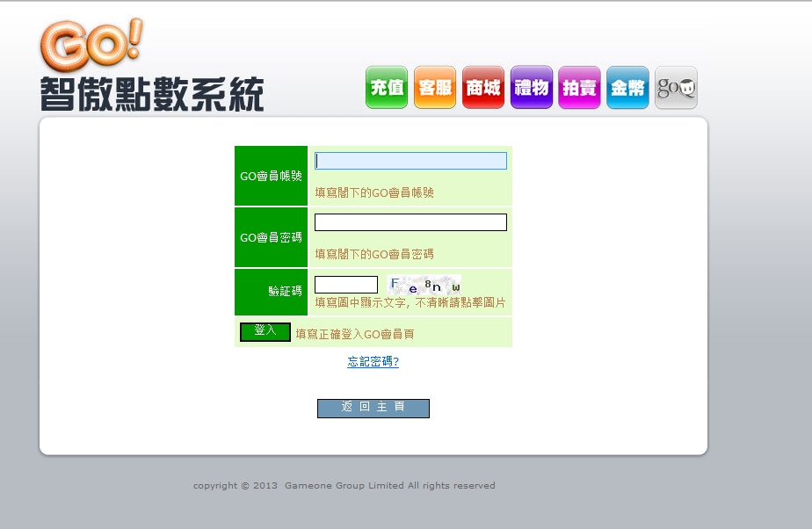Click the GO會員帳號 label cell
Viewport: 812px width, 529px height.
coord(271,176)
